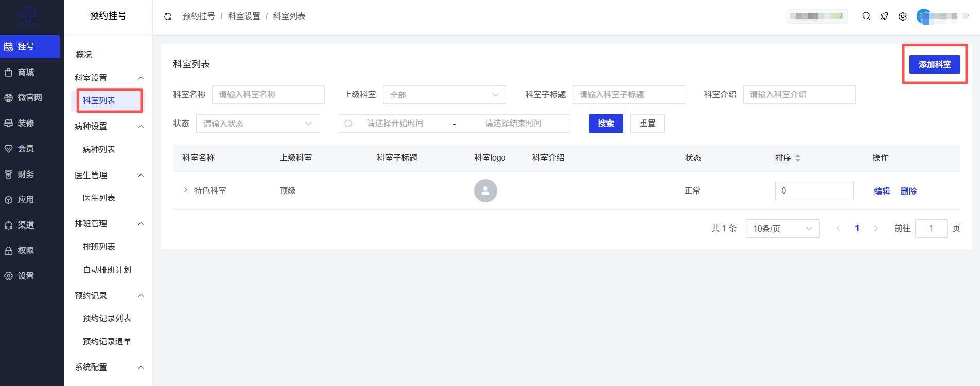Click the 搜索 button
This screenshot has height=386, width=980.
606,124
